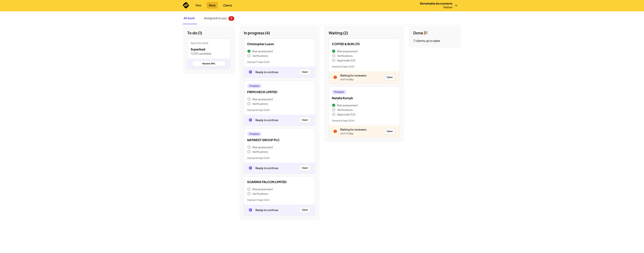Click the FirmCheck logo icon
This screenshot has height=253, width=644.
(186, 5)
